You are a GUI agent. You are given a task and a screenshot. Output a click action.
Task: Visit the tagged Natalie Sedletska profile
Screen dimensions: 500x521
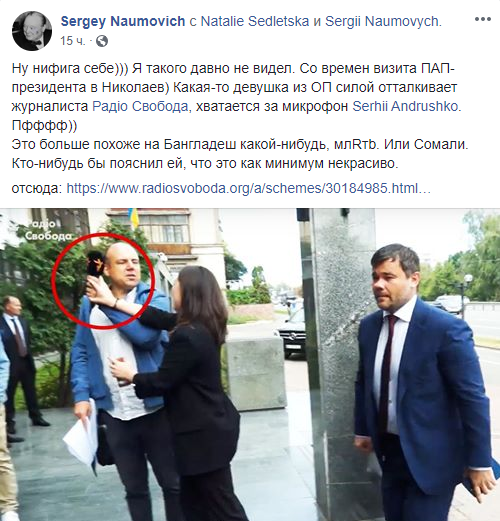[255, 21]
